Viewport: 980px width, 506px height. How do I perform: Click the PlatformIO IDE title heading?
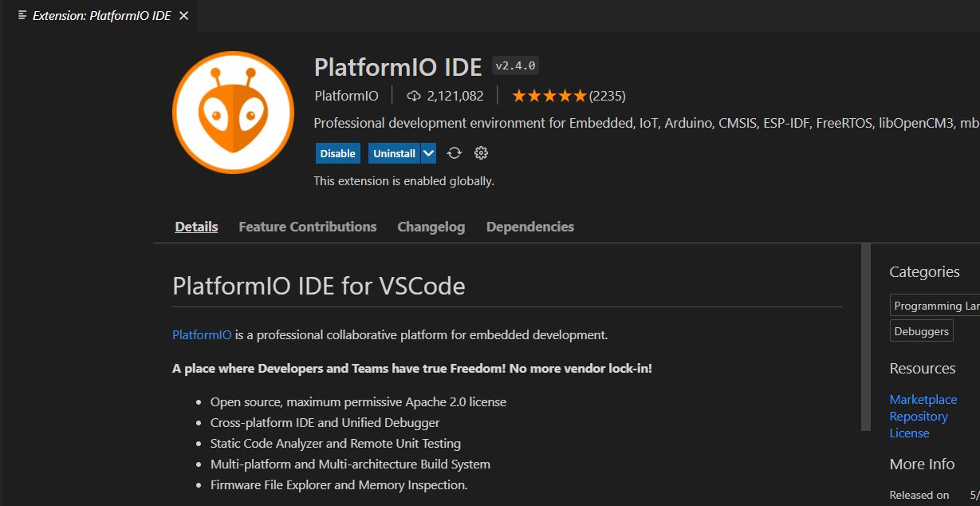[x=398, y=67]
